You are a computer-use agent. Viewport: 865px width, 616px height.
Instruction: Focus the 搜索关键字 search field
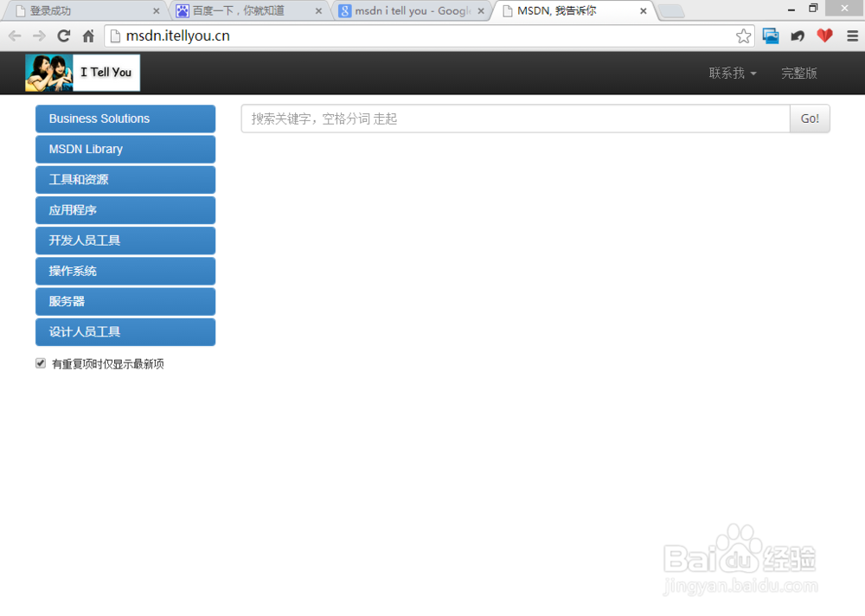[516, 119]
